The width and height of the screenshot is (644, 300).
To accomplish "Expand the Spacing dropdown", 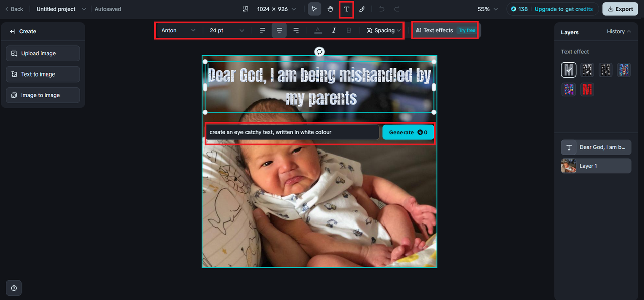I will (x=384, y=30).
